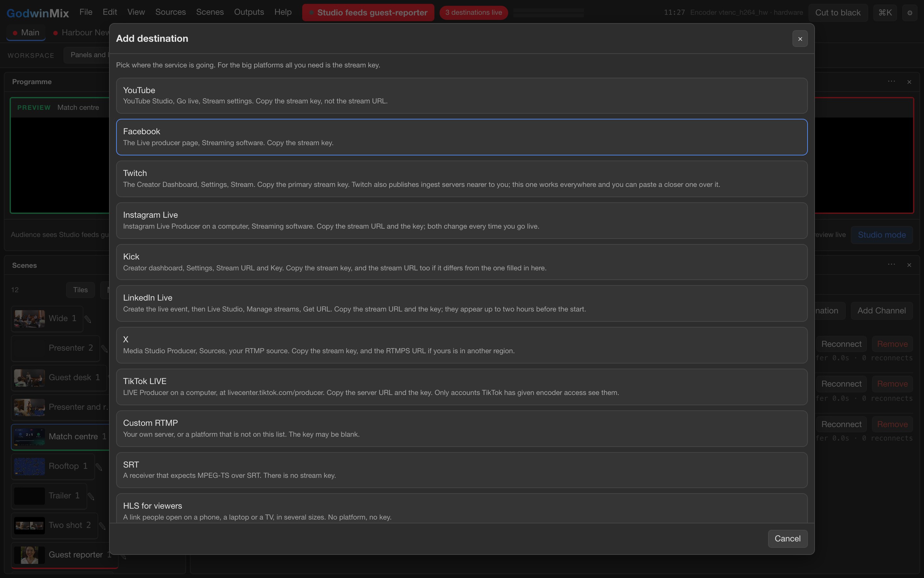
Task: Select the Custom RTMP option
Action: 462,428
